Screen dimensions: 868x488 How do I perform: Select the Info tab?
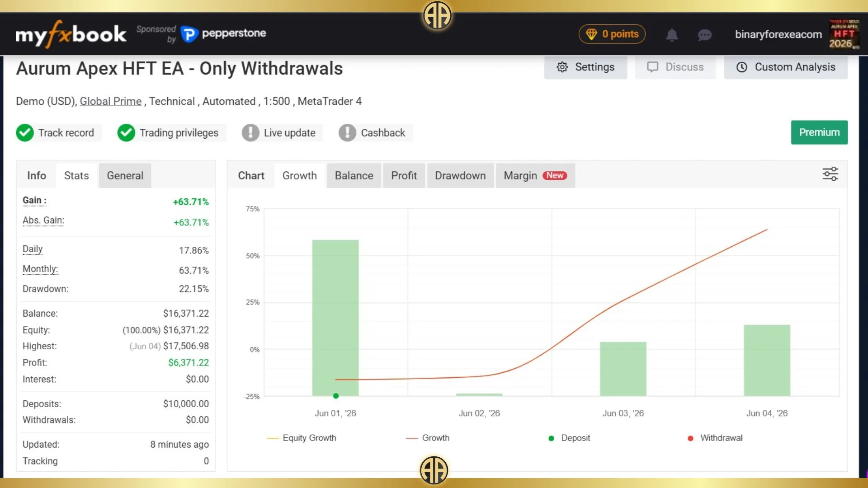(x=37, y=176)
